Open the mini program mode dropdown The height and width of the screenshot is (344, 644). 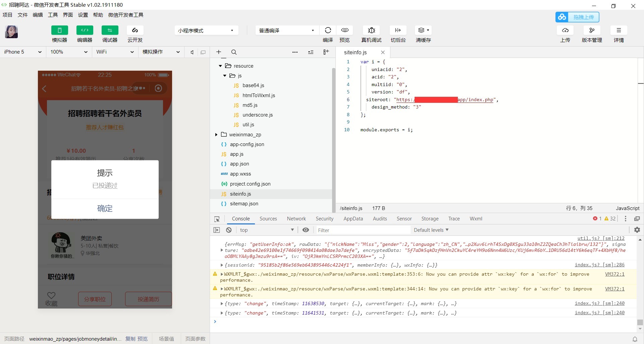(x=206, y=30)
